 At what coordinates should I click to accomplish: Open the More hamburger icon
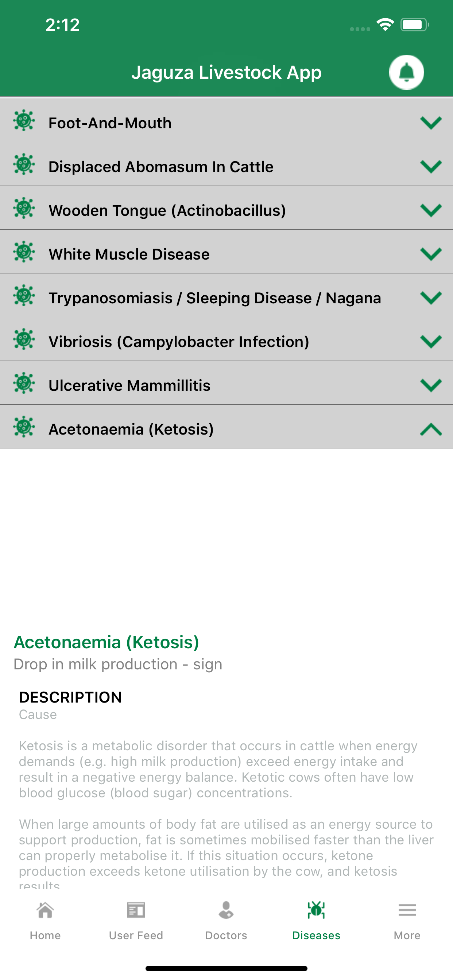(x=407, y=910)
